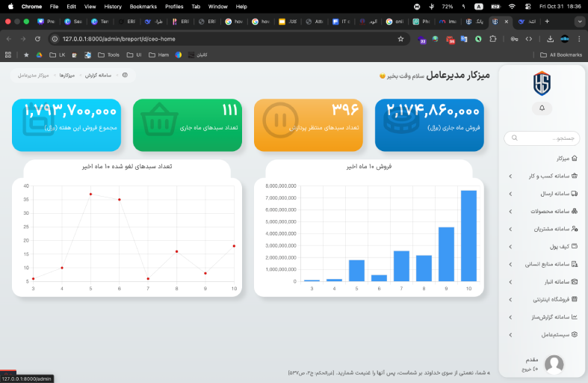
Task: Click the سامانه مشتریان user icon
Action: click(574, 229)
